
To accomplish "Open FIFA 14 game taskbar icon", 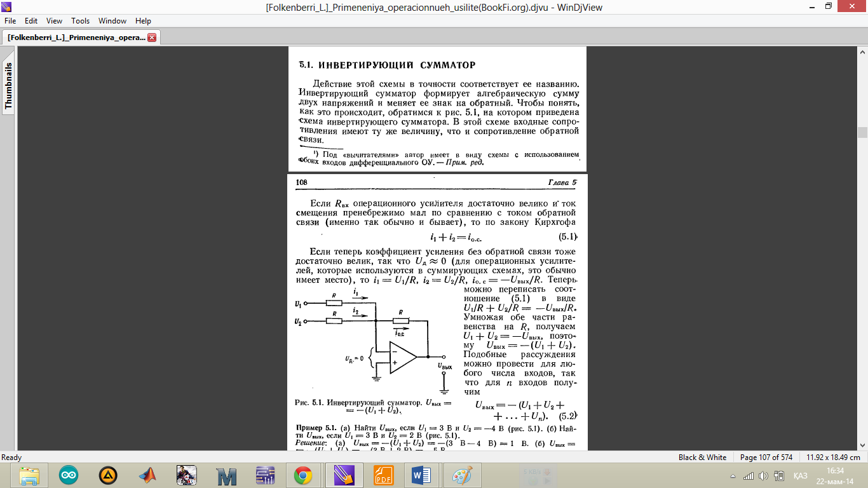I will [x=186, y=475].
